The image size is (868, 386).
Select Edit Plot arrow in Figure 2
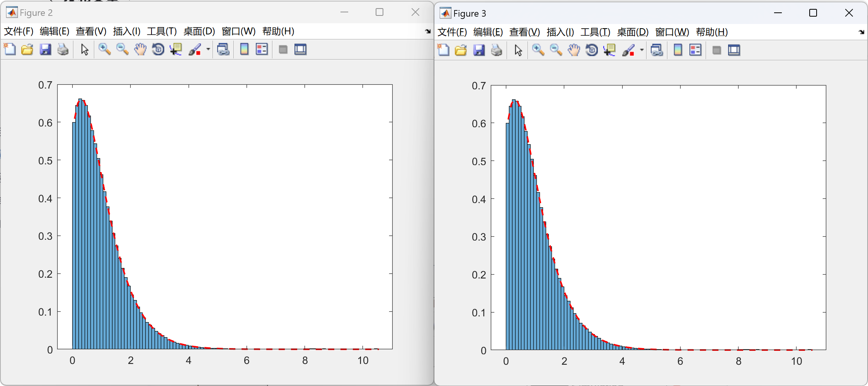pyautogui.click(x=85, y=50)
